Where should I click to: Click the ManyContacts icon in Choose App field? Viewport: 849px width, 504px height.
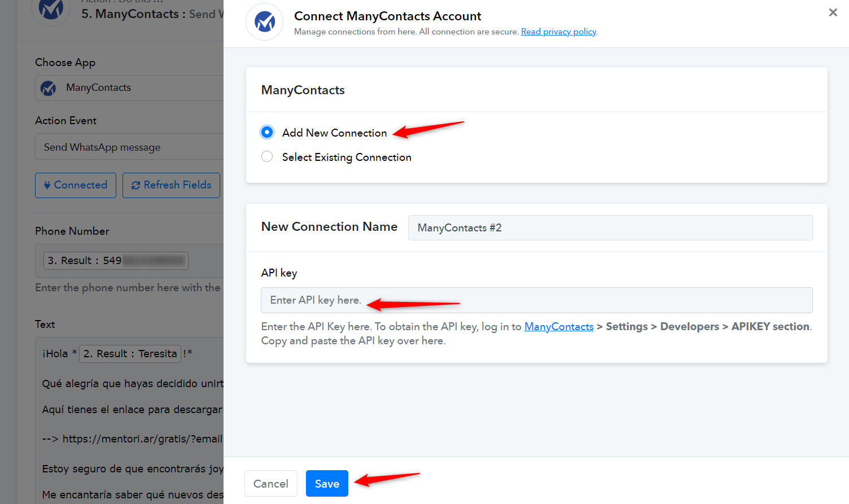pos(49,88)
